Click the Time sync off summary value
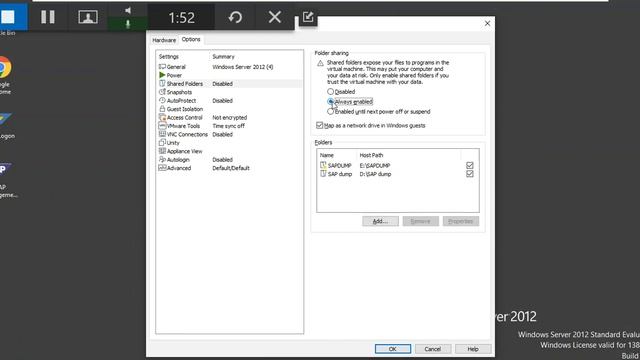The image size is (640, 360). coord(228,126)
